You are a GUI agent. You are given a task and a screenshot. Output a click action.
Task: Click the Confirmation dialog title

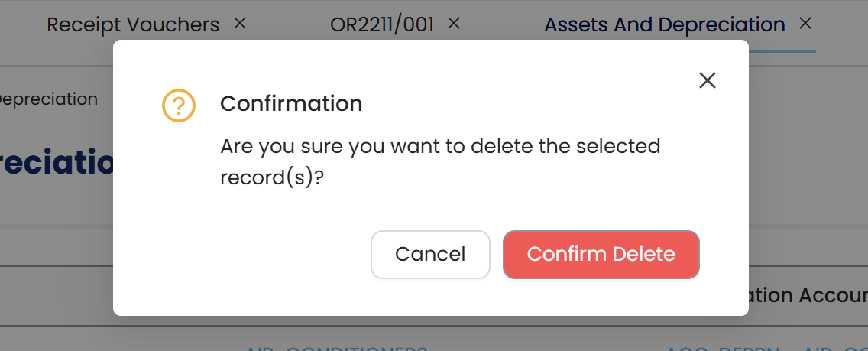pyautogui.click(x=291, y=103)
